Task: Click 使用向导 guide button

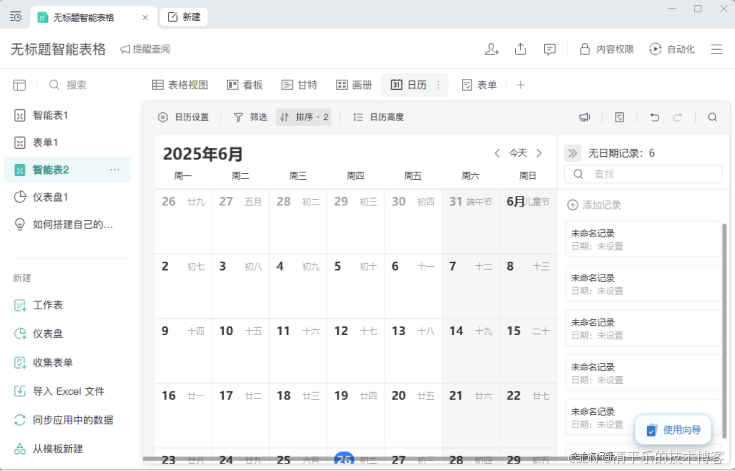Action: pos(673,430)
